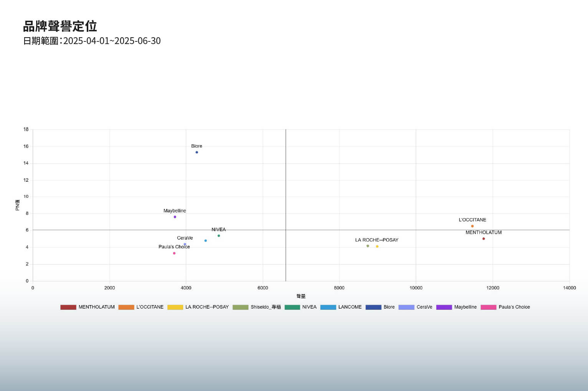Click the LA ROCHE-POSAY data label in the plot
Screen dimensions: 588x391
tap(377, 240)
